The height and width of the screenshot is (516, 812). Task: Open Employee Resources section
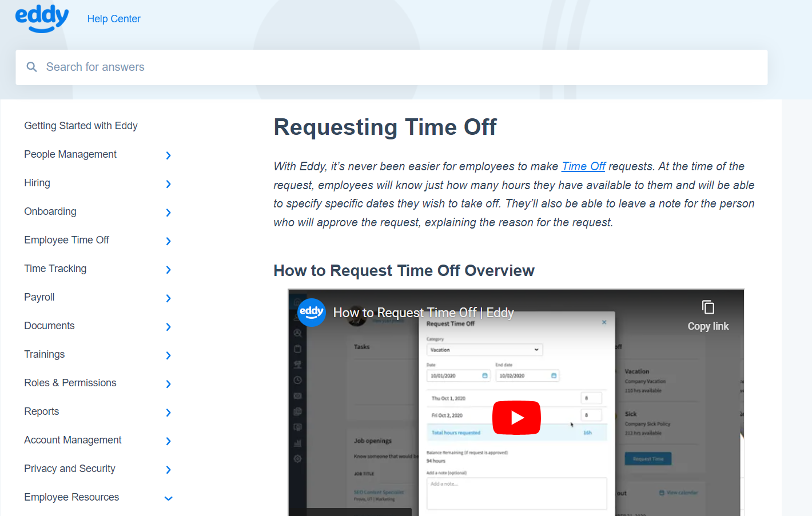(x=71, y=497)
